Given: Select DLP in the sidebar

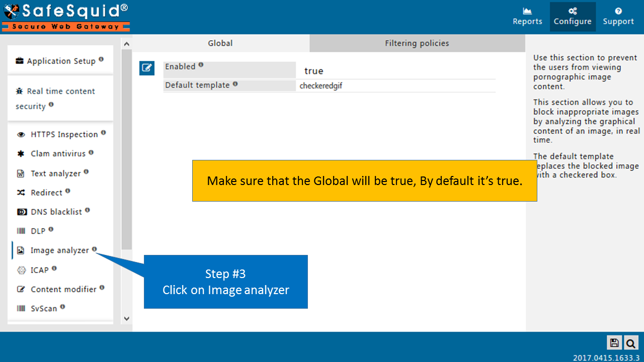Looking at the screenshot, I should pyautogui.click(x=38, y=231).
